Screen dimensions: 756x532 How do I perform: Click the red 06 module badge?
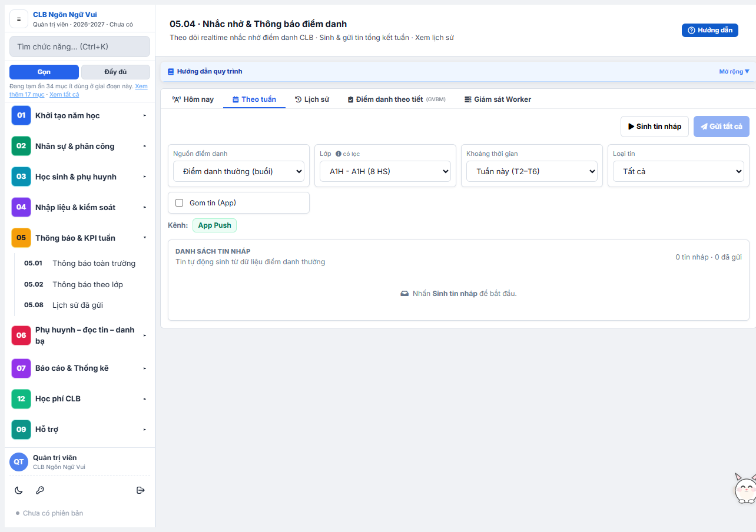coord(21,335)
